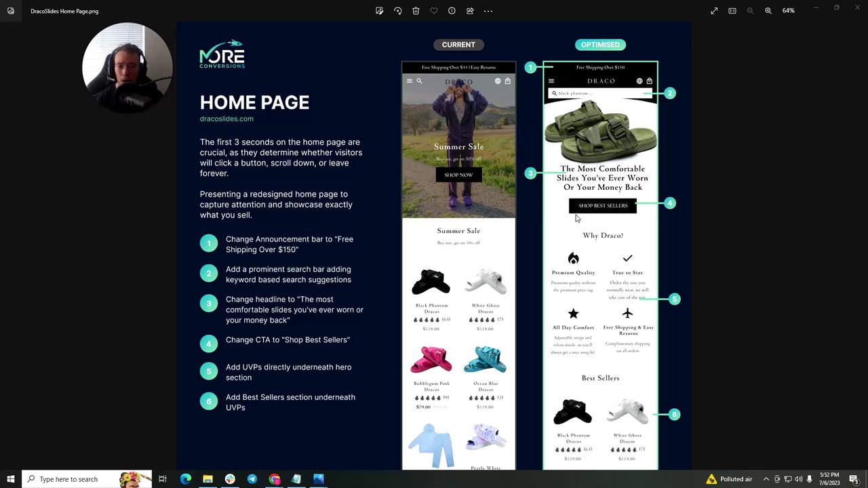Open network settings from tray icon
This screenshot has width=868, height=488.
tap(788, 479)
